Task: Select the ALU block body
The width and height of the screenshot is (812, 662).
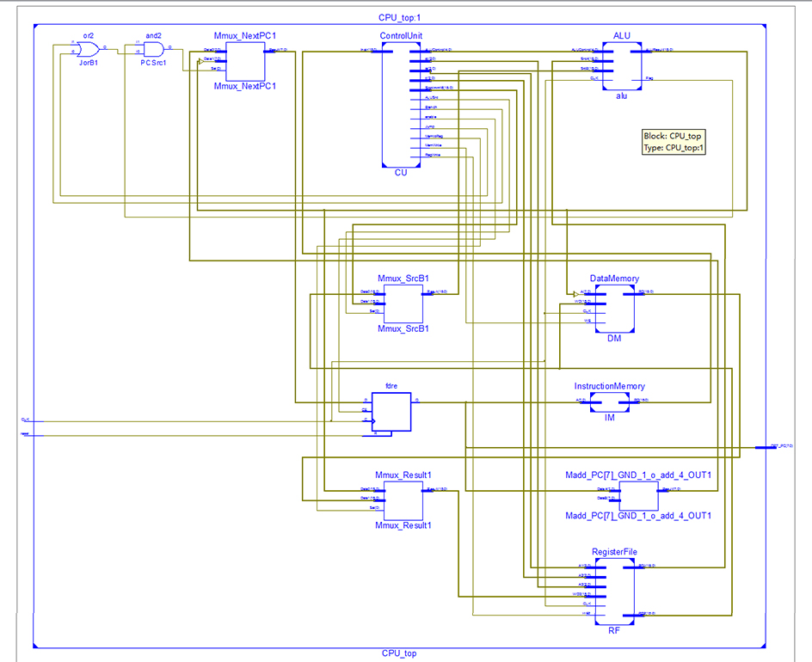Action: 622,66
